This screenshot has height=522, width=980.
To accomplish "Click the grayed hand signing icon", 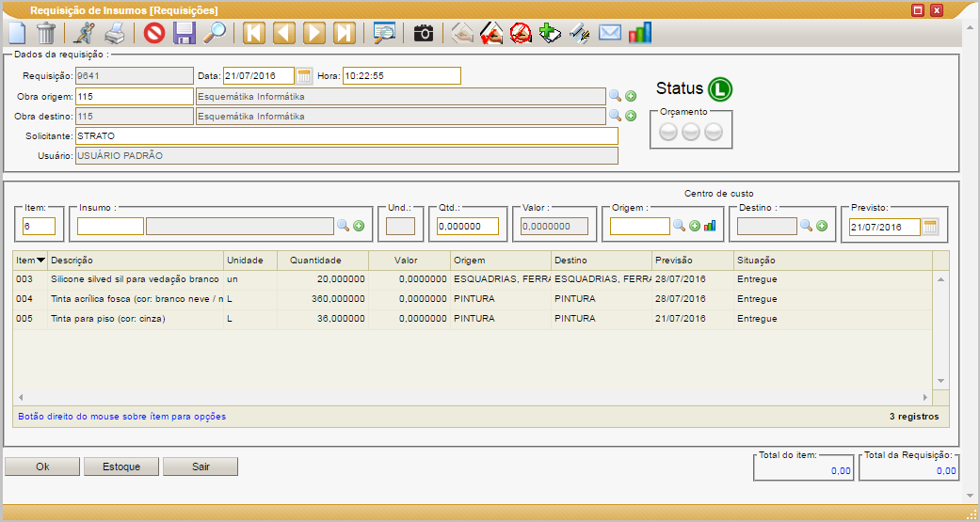I will tap(462, 33).
